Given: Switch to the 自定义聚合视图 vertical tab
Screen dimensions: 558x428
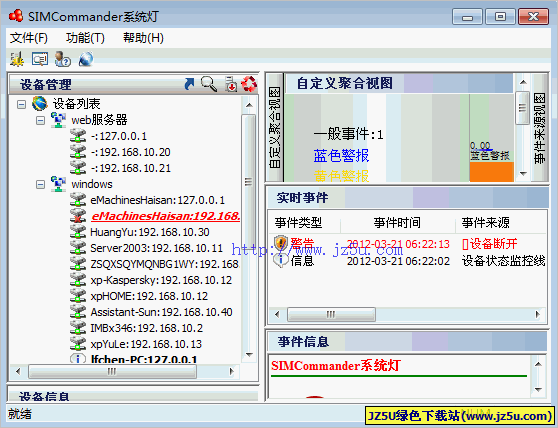Looking at the screenshot, I should click(274, 127).
